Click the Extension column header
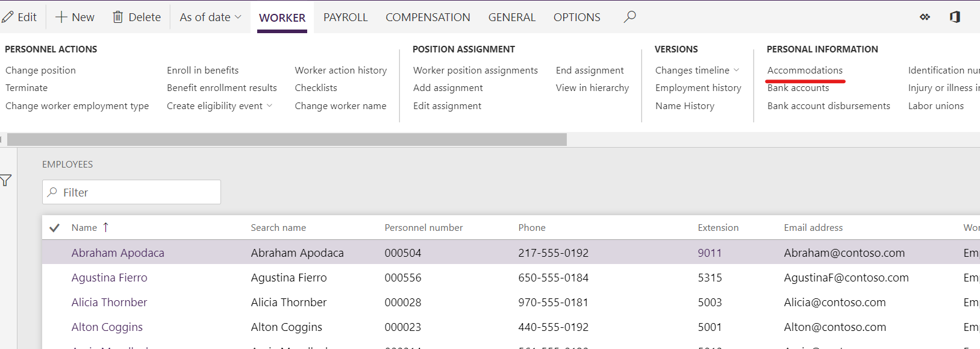The width and height of the screenshot is (980, 349). tap(718, 227)
